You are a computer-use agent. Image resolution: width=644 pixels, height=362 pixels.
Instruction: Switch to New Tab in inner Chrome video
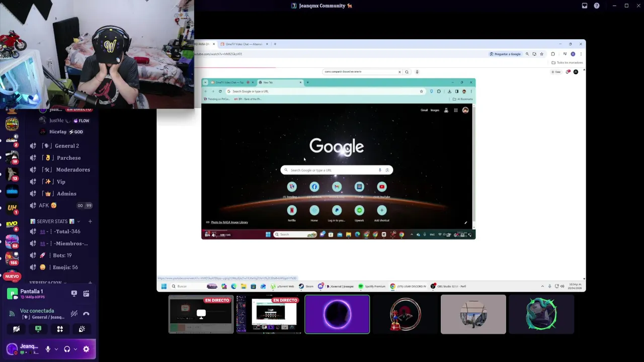coord(280,82)
